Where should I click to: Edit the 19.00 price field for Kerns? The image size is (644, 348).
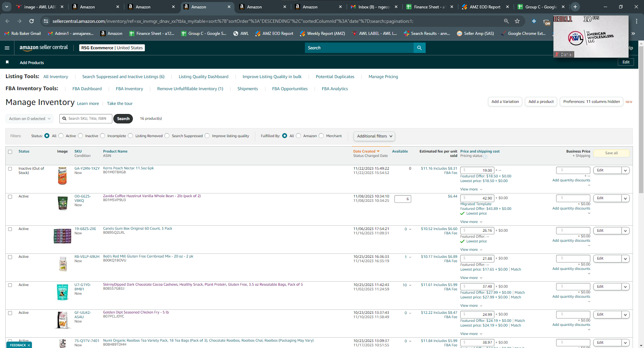tap(477, 170)
